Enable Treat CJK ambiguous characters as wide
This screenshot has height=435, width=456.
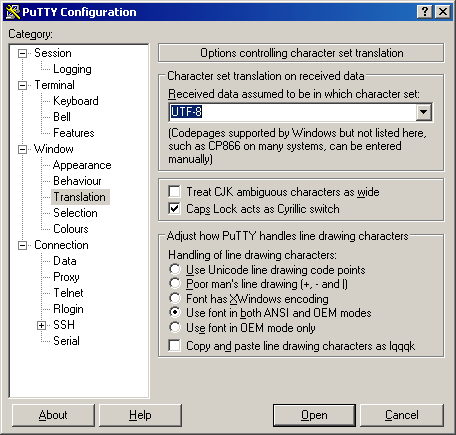[174, 192]
